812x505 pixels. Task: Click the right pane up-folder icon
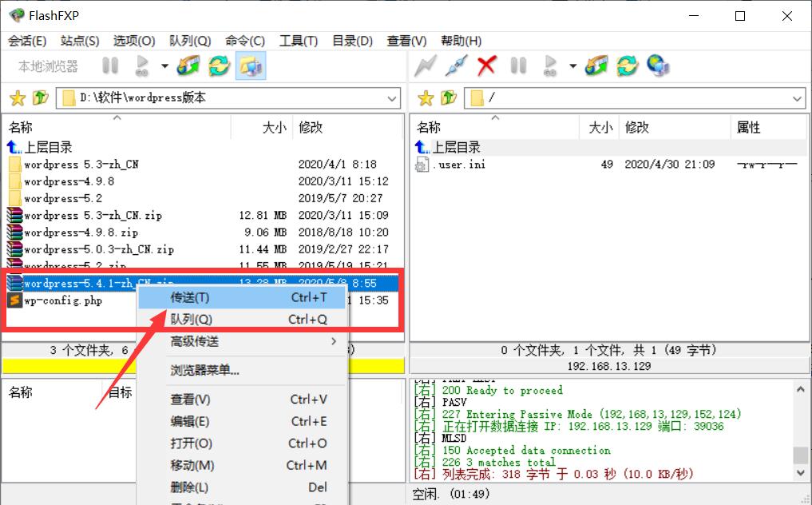coord(448,97)
